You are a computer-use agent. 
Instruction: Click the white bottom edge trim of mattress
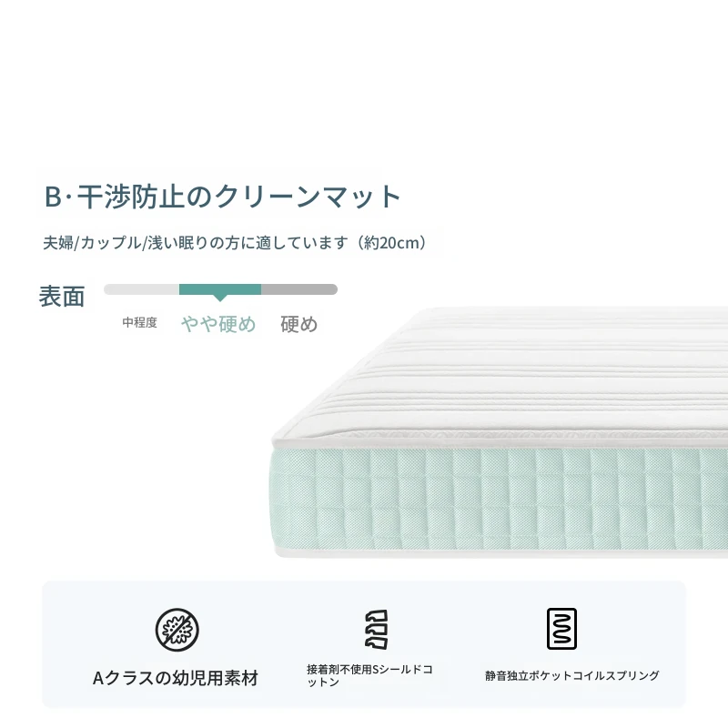point(501,552)
